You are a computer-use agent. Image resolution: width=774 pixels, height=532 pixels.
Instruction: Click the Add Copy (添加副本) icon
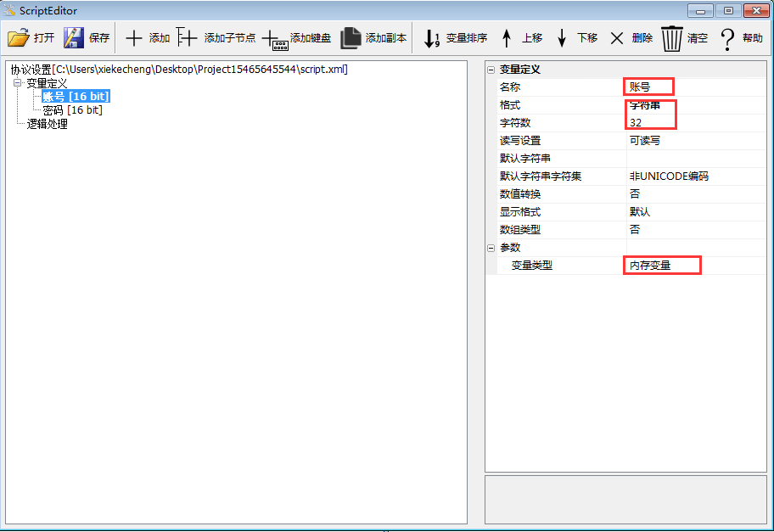[x=351, y=38]
